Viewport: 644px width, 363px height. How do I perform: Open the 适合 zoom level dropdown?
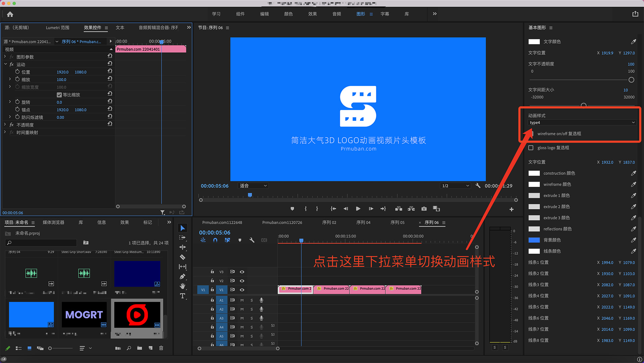(x=253, y=186)
